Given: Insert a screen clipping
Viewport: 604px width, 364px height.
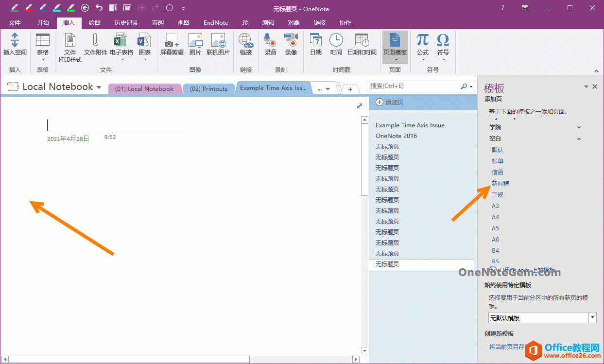Looking at the screenshot, I should pos(171,46).
